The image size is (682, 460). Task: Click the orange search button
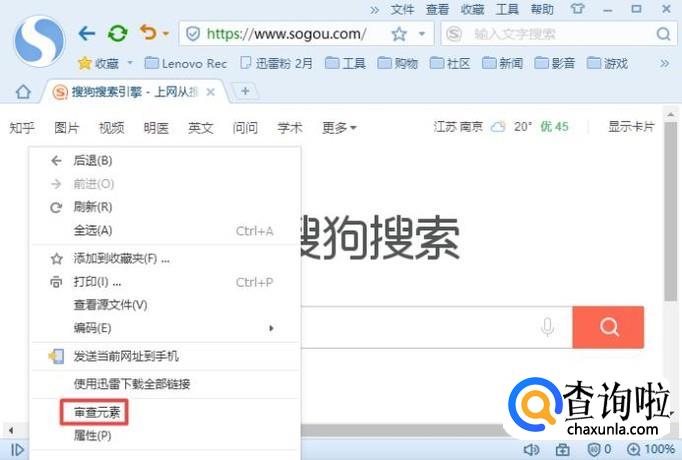[x=608, y=327]
